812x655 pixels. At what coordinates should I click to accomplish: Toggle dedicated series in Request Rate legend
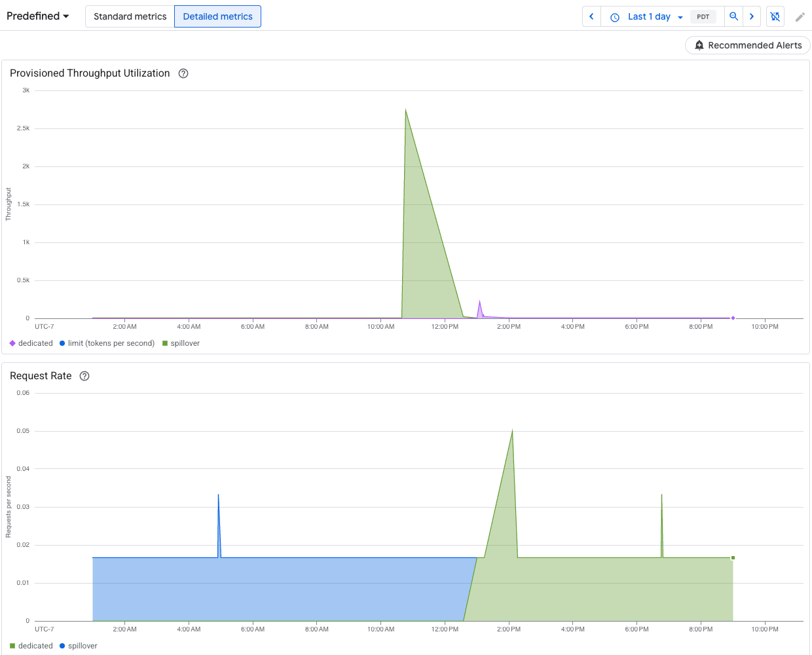31,646
